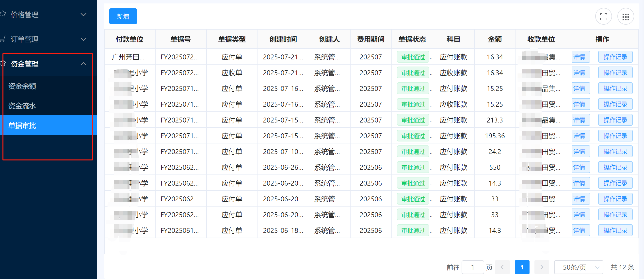The width and height of the screenshot is (644, 279).
Task: Click the 新增 button
Action: pos(123,16)
